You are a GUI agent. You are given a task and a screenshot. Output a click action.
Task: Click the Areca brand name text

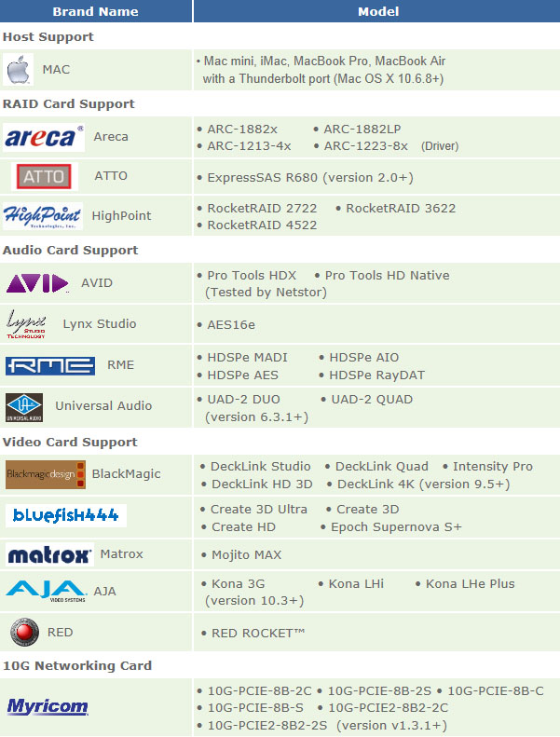coord(111,137)
